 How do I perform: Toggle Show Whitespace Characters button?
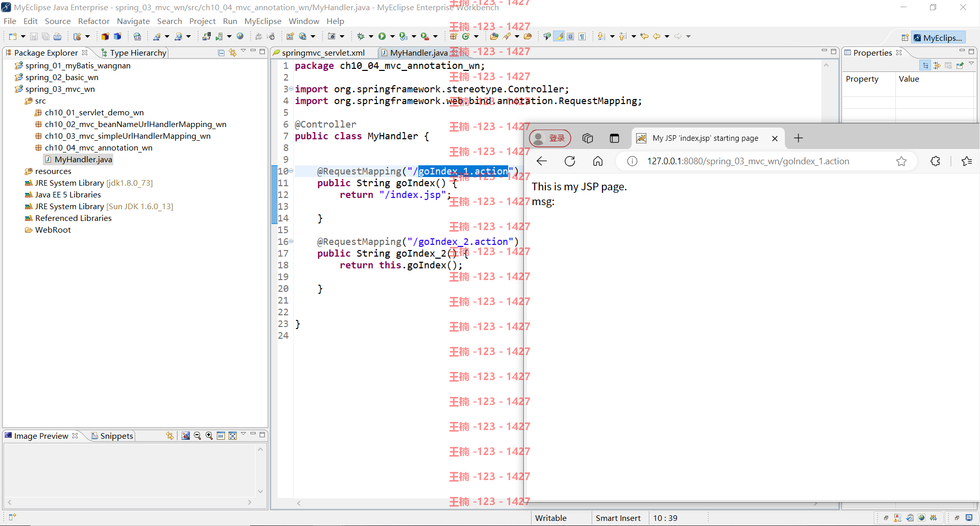coord(582,36)
